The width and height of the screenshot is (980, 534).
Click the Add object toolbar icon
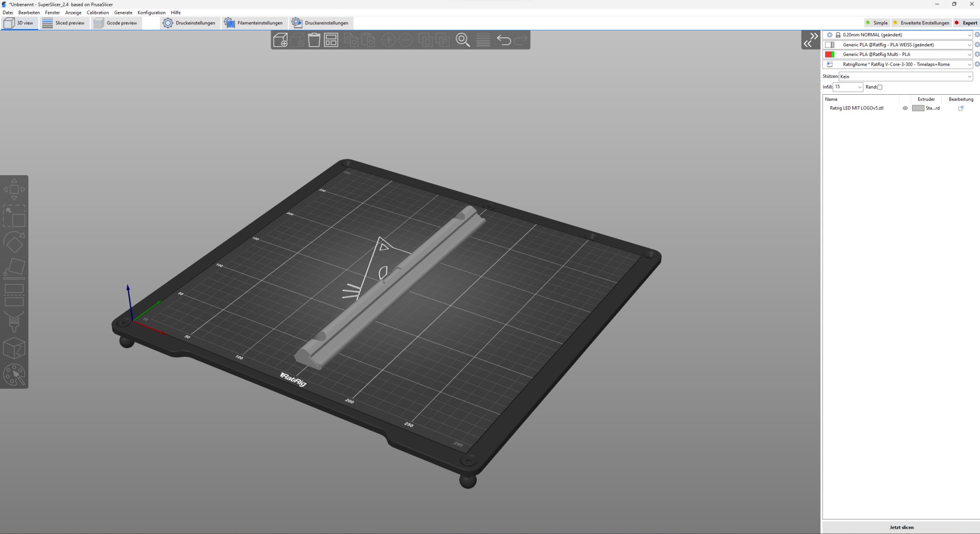coord(280,40)
